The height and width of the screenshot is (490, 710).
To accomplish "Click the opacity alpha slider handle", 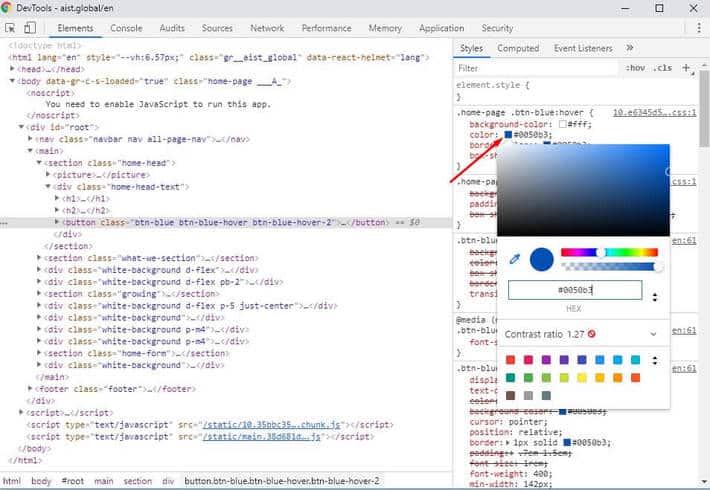I will click(658, 267).
